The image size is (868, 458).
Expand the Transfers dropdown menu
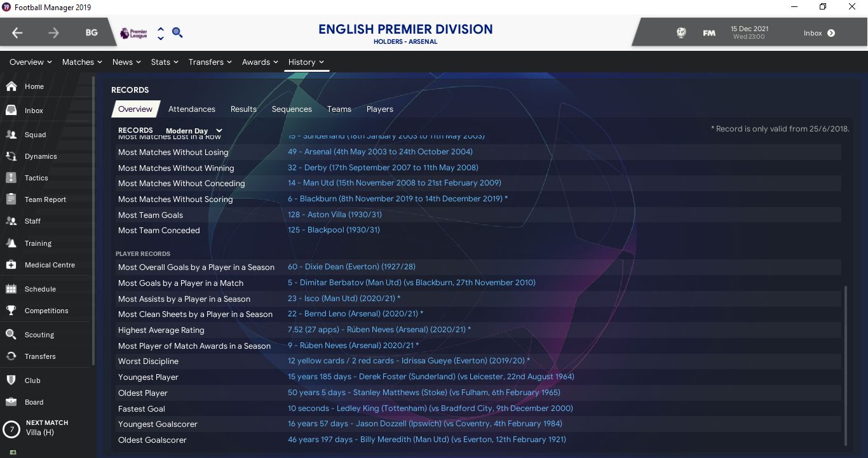(210, 62)
